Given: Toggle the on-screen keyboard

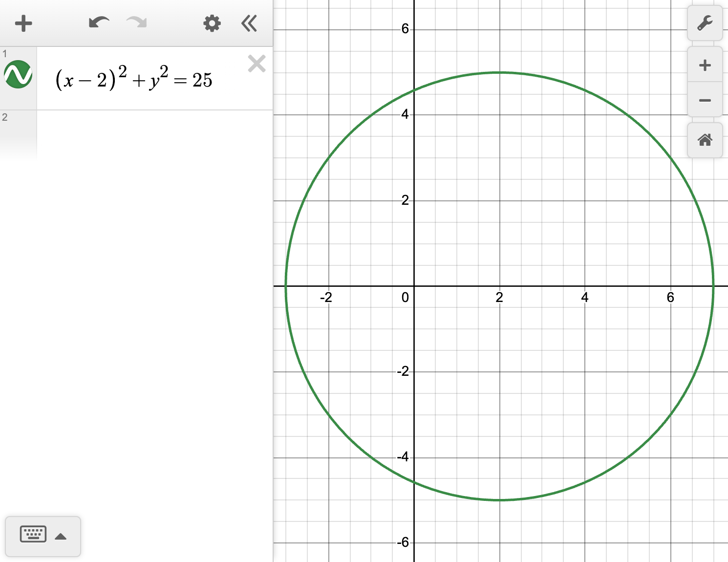Looking at the screenshot, I should click(34, 535).
